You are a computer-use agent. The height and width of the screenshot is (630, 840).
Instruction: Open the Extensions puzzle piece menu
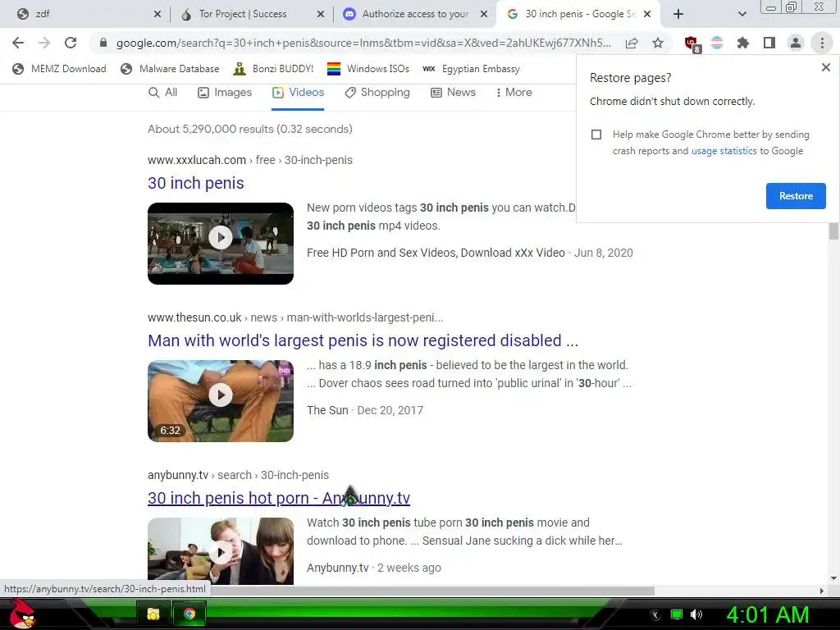point(742,43)
